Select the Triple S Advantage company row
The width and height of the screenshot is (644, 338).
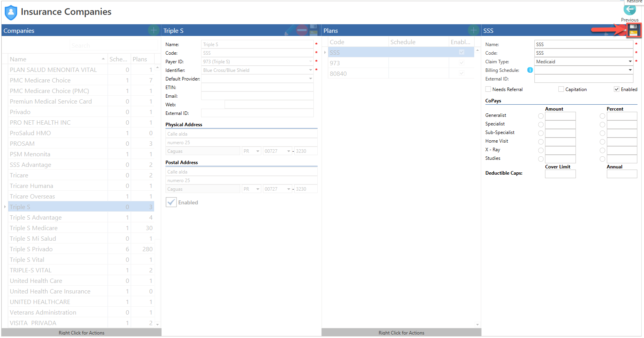[81, 217]
